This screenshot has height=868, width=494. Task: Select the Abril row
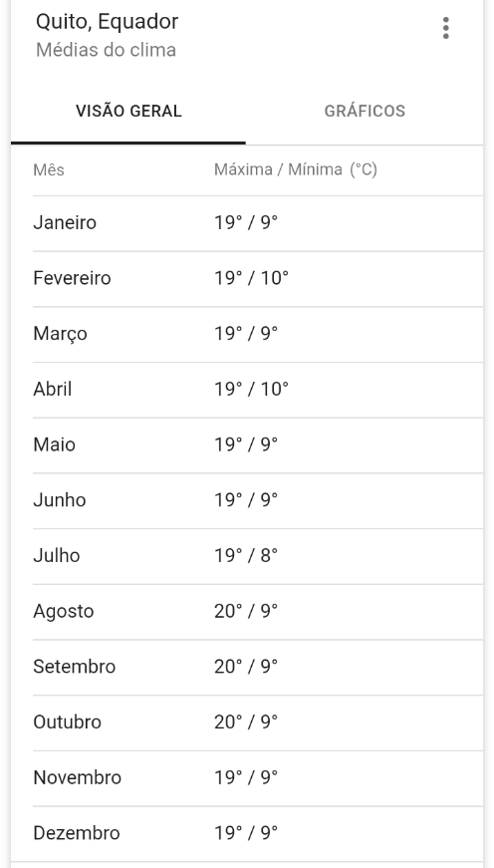click(258, 390)
